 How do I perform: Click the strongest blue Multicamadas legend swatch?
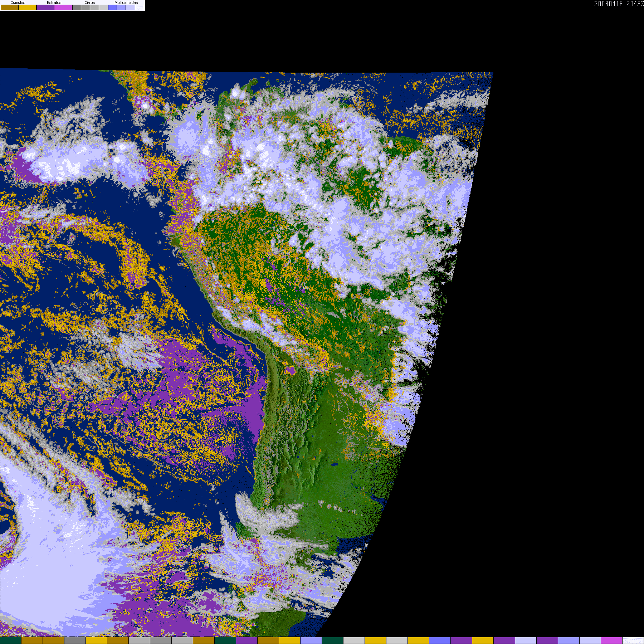tap(112, 7)
